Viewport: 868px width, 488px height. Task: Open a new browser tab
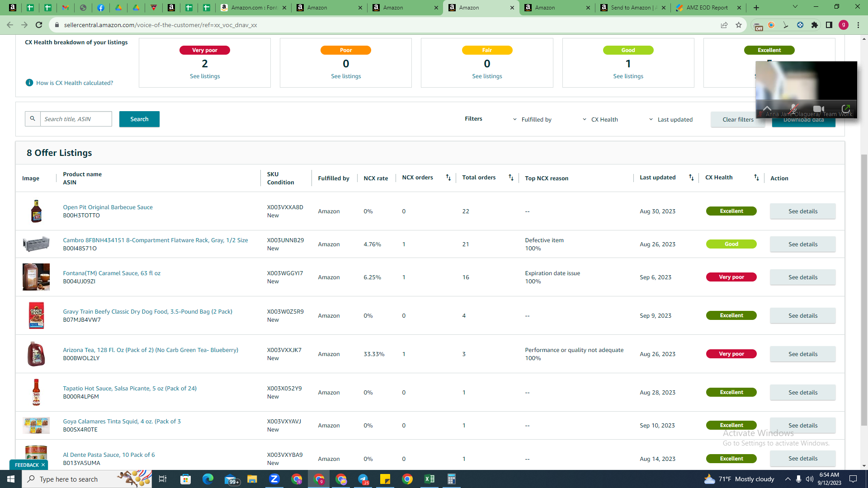pyautogui.click(x=756, y=8)
